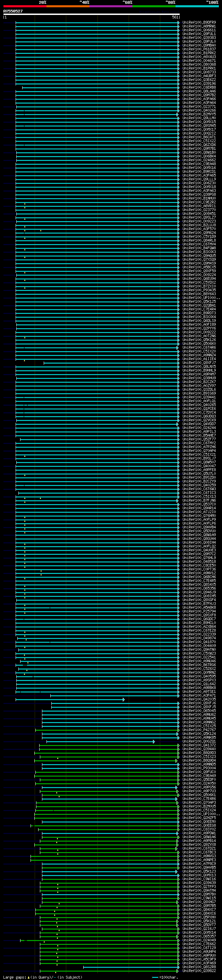Viewport: 222px width, 980px height.
Task: Click the cyan ~100% identity legend segment
Action: pos(197,6)
